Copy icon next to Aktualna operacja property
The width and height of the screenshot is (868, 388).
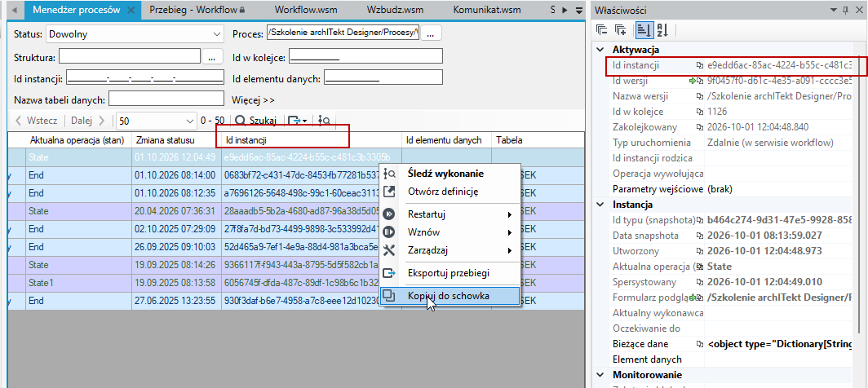[699, 267]
